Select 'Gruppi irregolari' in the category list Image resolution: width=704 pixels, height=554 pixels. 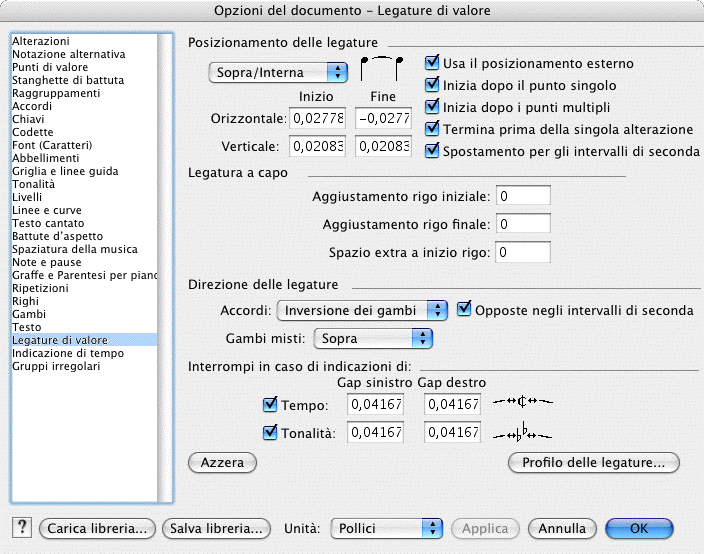click(x=56, y=366)
